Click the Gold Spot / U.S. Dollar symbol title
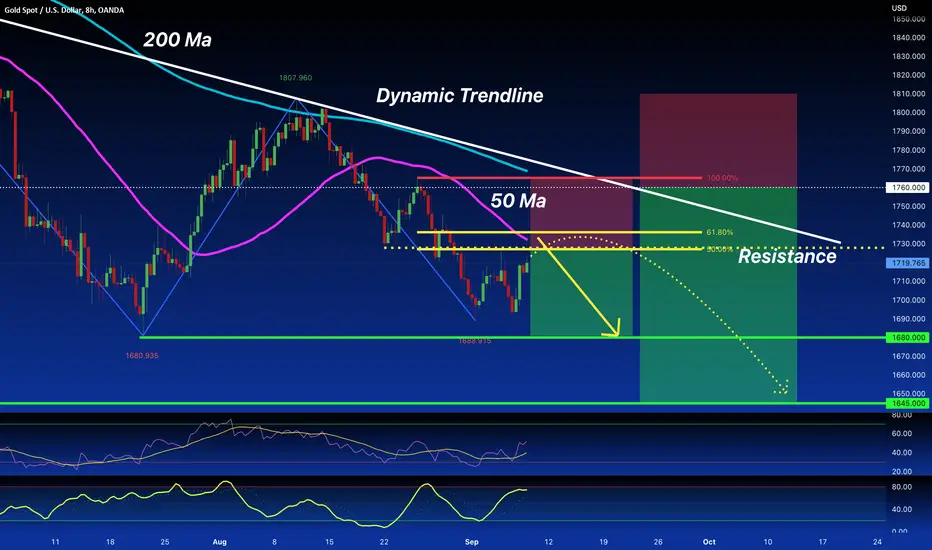Screen dimensions: 932x550 pos(64,10)
